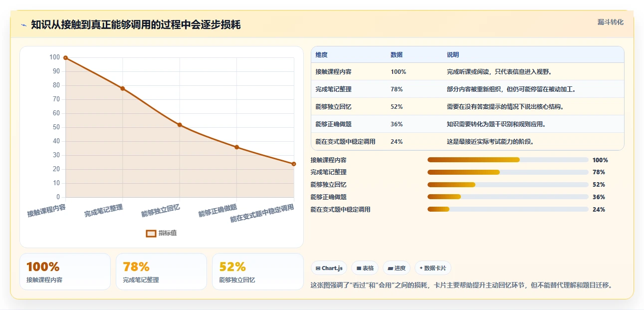Click the description starting 知识需要转化为题干

(x=496, y=124)
